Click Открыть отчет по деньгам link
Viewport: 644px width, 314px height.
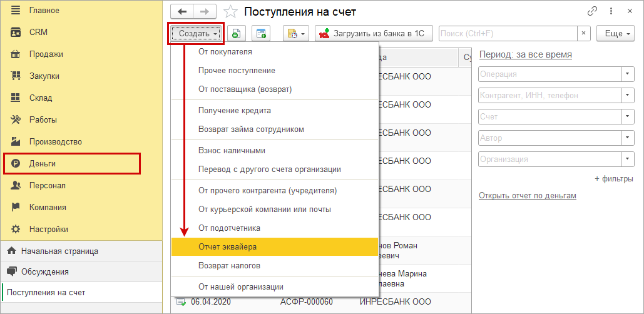[528, 196]
